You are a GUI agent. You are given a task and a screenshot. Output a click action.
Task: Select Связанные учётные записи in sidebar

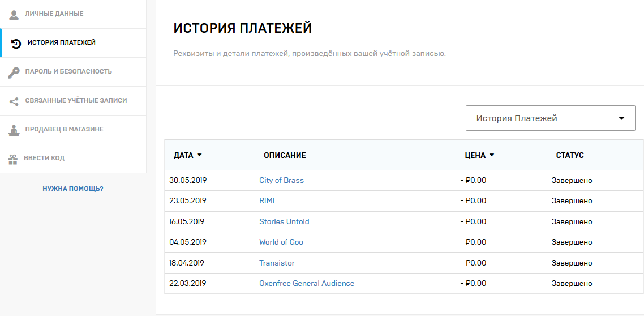[x=76, y=101]
